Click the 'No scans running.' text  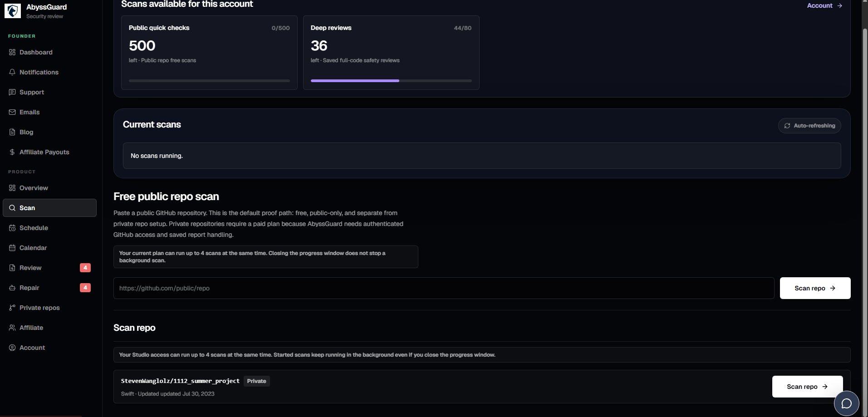[x=157, y=156]
